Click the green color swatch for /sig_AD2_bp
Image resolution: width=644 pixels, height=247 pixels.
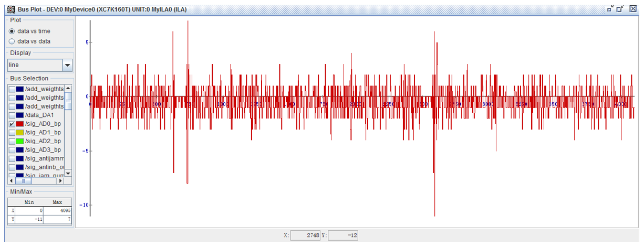(x=19, y=141)
